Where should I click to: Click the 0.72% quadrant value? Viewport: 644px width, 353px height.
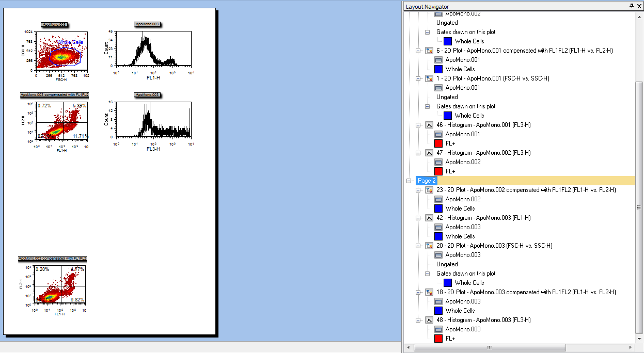(x=44, y=106)
